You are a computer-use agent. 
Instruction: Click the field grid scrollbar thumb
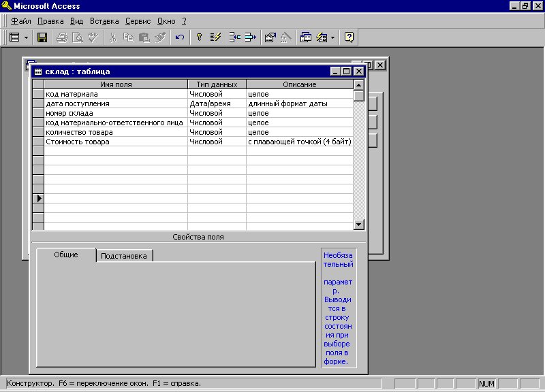tap(359, 96)
